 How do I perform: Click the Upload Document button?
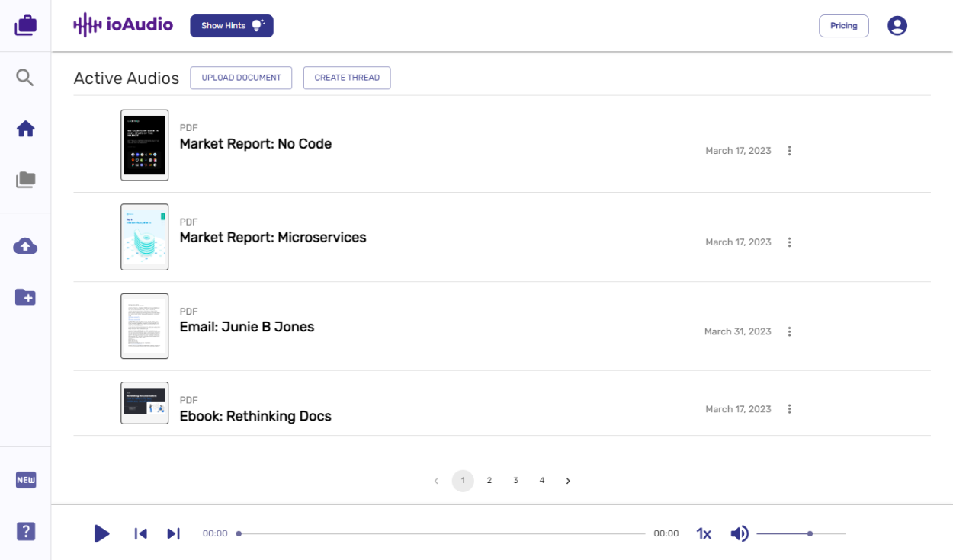(x=241, y=78)
